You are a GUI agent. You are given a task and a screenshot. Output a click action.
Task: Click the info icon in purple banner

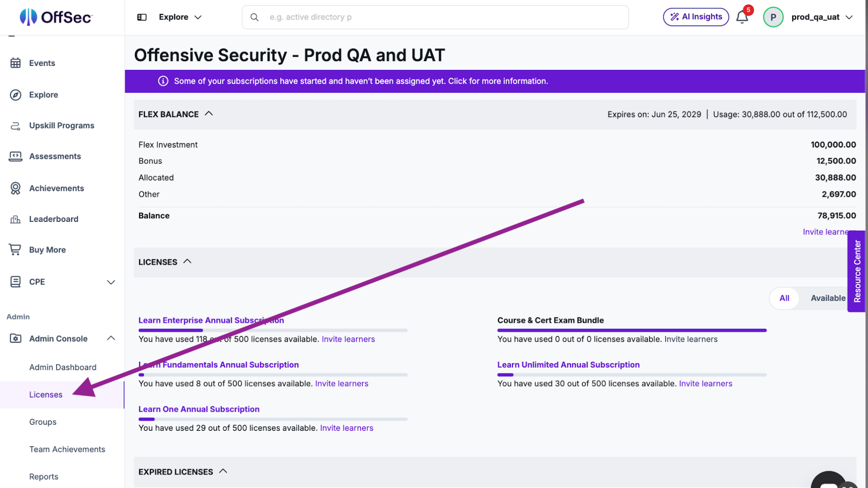tap(163, 81)
